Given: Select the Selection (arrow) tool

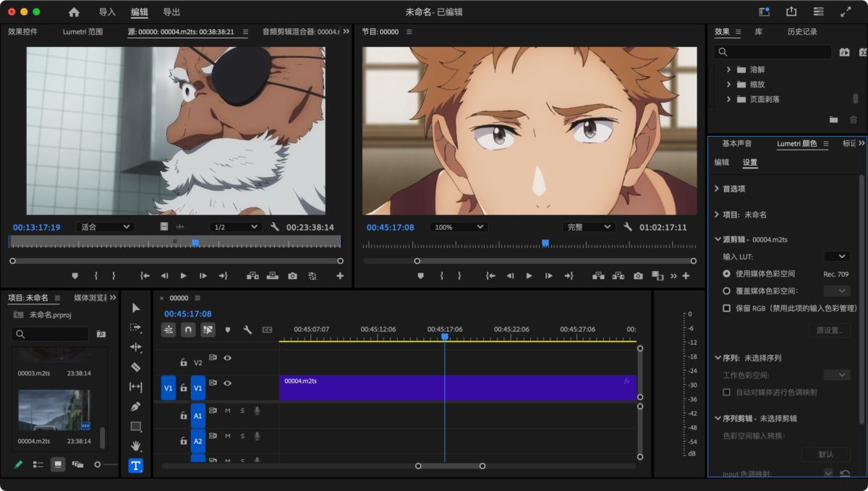Looking at the screenshot, I should [x=136, y=308].
